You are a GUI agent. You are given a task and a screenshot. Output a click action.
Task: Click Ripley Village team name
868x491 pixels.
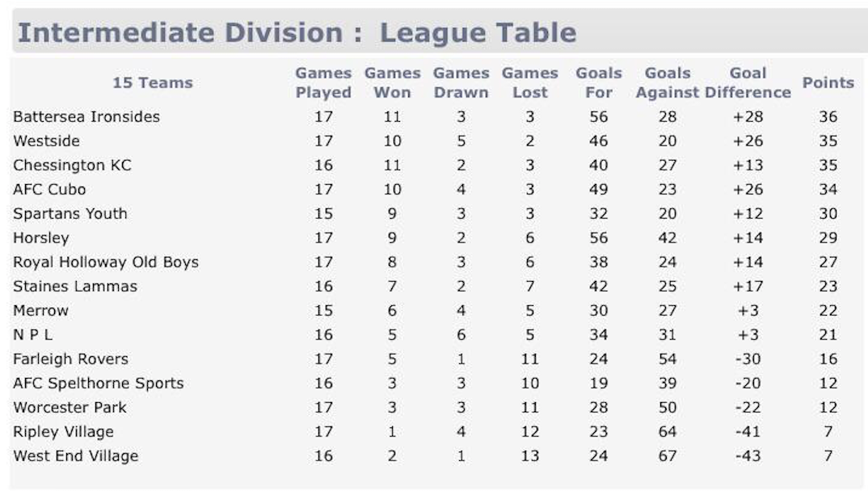(x=63, y=432)
